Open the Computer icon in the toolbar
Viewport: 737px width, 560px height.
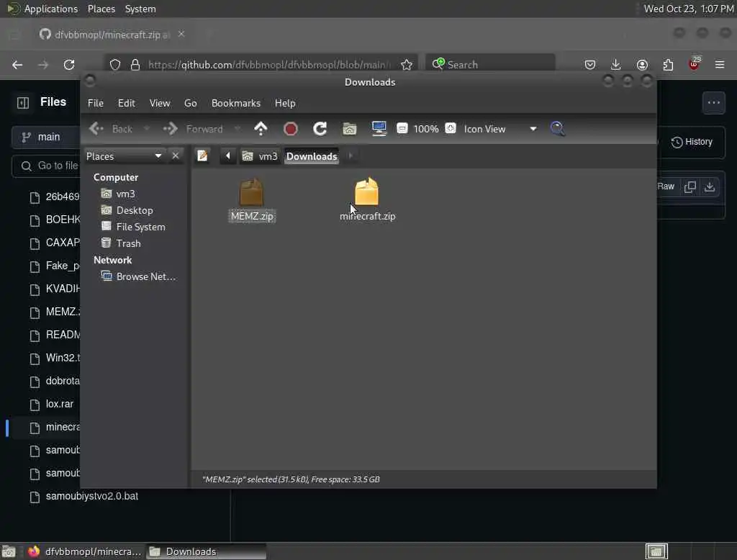[379, 128]
